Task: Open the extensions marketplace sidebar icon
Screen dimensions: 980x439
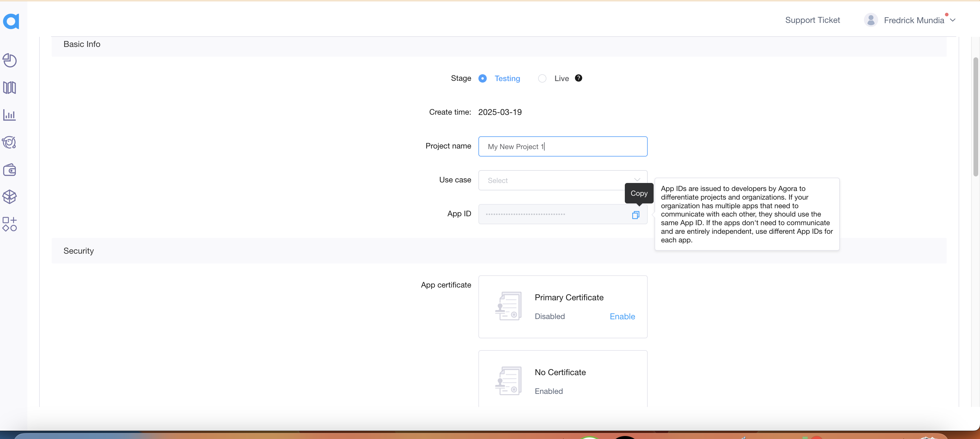Action: 10,224
